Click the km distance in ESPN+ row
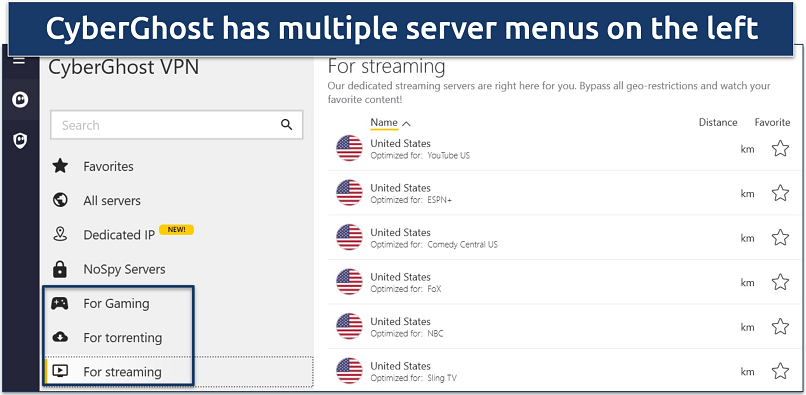The image size is (806, 395). (x=747, y=193)
